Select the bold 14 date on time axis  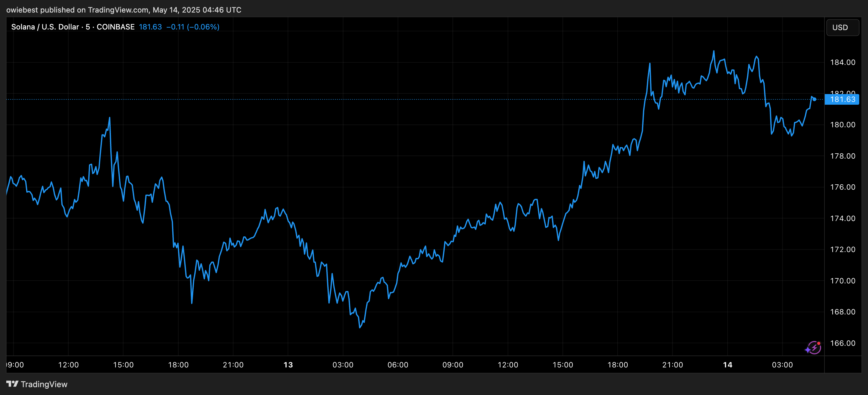pyautogui.click(x=728, y=365)
